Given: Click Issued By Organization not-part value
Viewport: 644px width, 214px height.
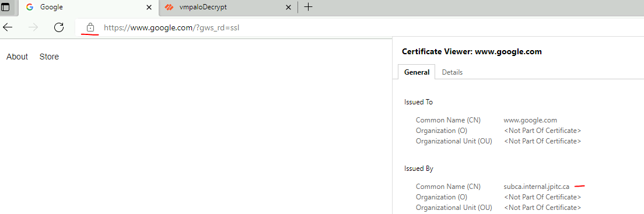Looking at the screenshot, I should click(x=542, y=197).
